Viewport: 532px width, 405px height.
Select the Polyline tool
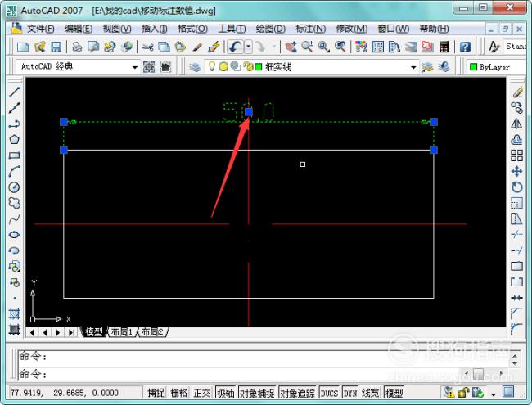click(14, 124)
